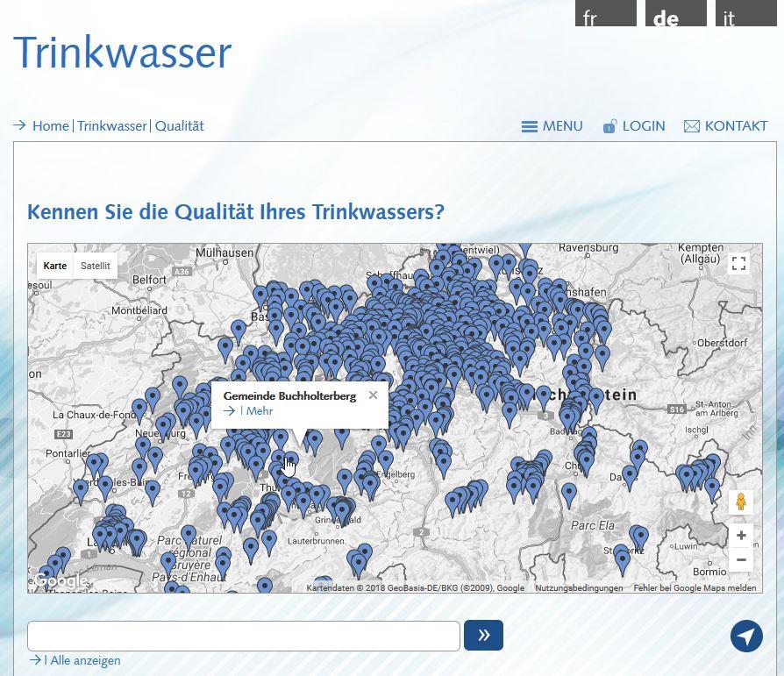
Task: Switch language to Italian (it)
Action: (x=745, y=16)
